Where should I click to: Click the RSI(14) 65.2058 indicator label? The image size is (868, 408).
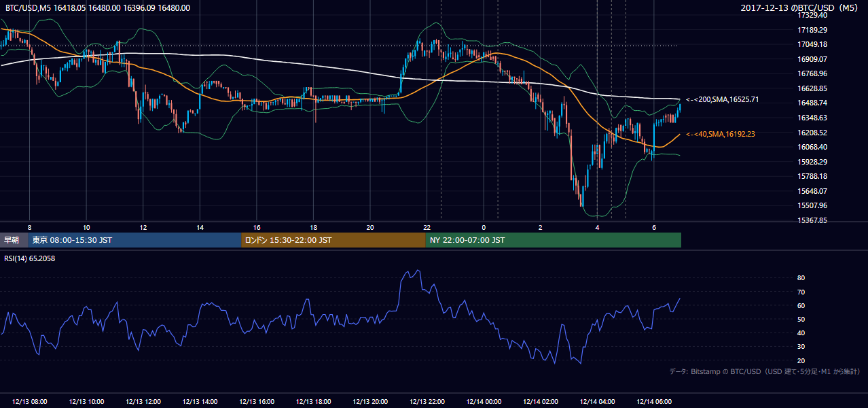coord(29,258)
